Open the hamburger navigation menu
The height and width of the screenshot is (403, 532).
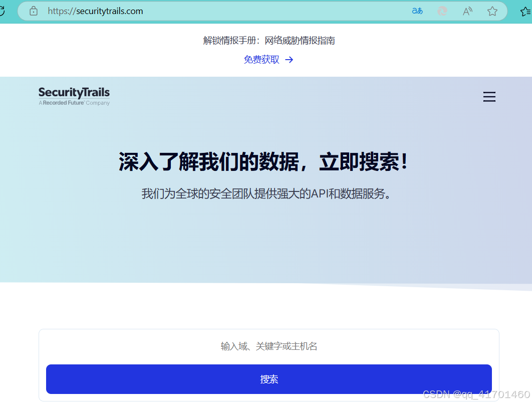[x=489, y=97]
